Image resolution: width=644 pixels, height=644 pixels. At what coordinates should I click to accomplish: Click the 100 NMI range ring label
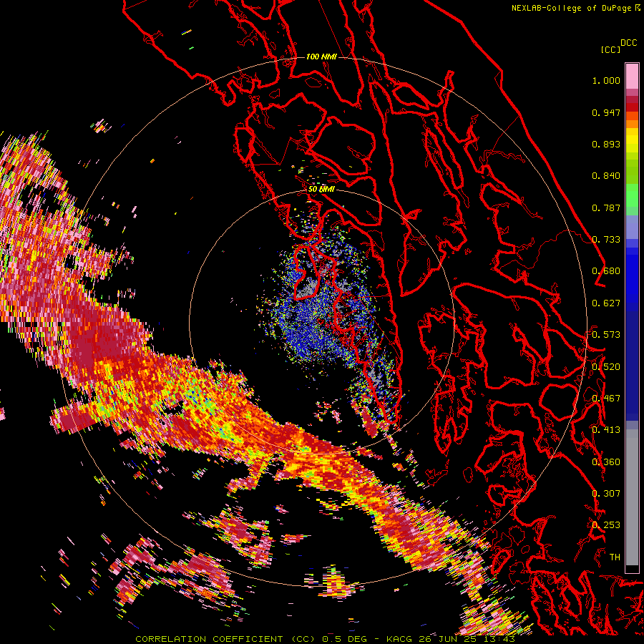click(321, 57)
